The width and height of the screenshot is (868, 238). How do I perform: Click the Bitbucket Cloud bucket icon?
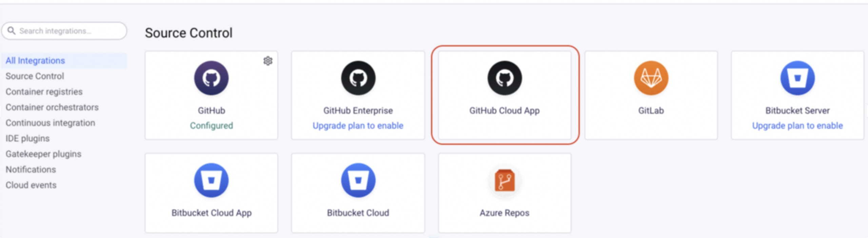[358, 180]
